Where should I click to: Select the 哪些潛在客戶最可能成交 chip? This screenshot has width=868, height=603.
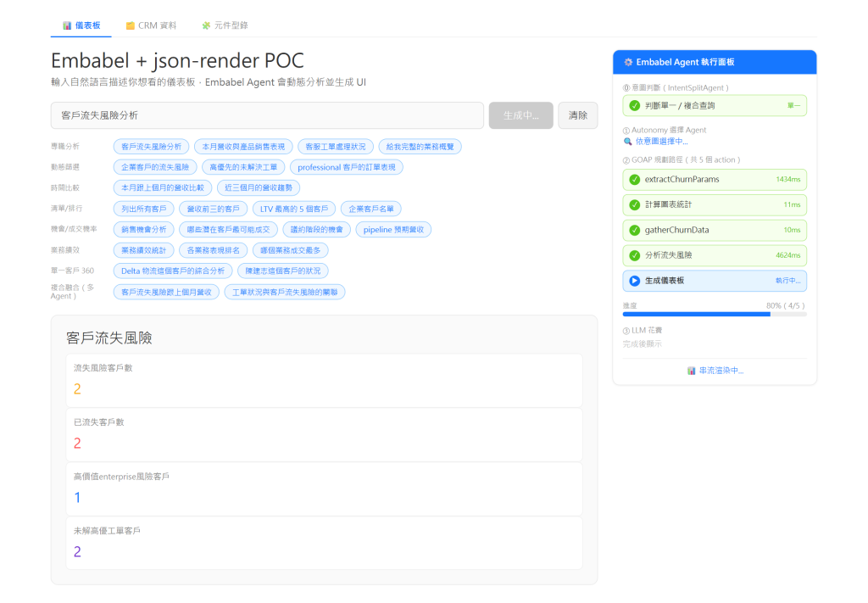(x=228, y=229)
